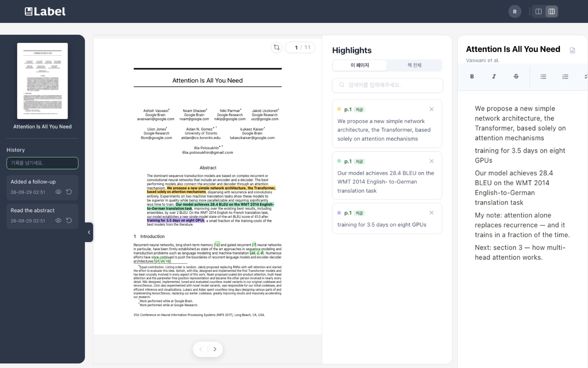Open the user avatar R menu
Screen dimensions: 588x368
tap(514, 11)
